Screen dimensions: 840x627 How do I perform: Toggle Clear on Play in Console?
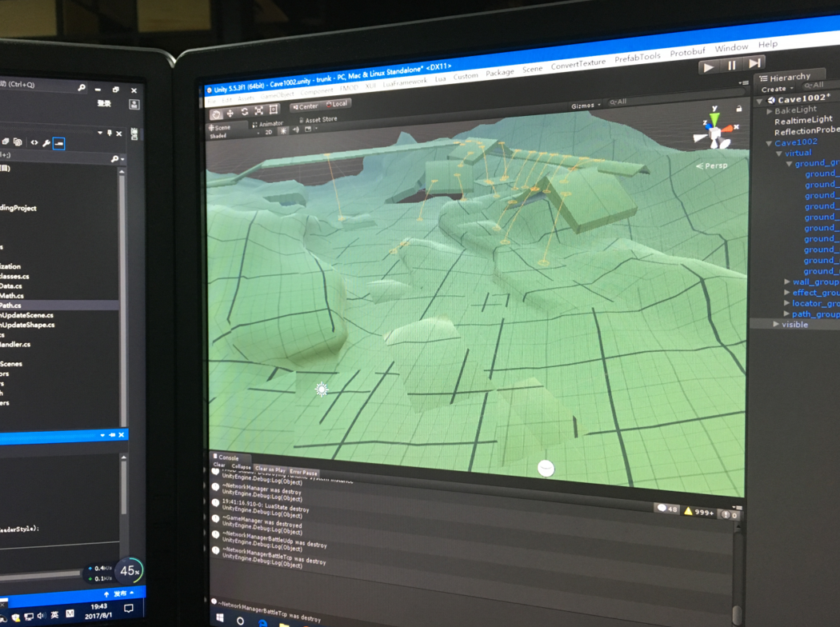[x=270, y=469]
